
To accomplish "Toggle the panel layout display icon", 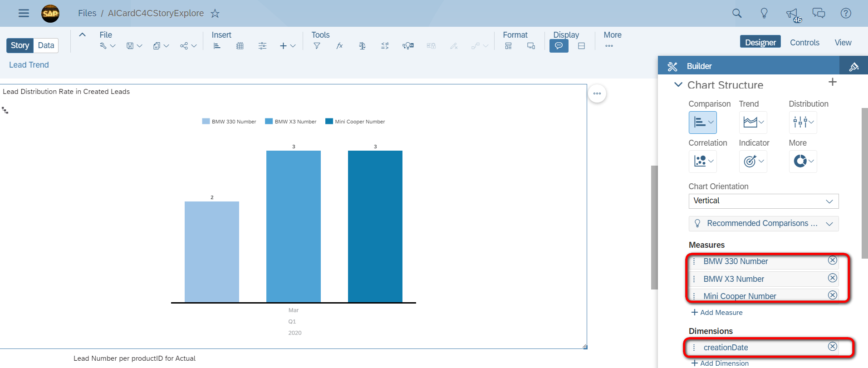I will pos(581,46).
